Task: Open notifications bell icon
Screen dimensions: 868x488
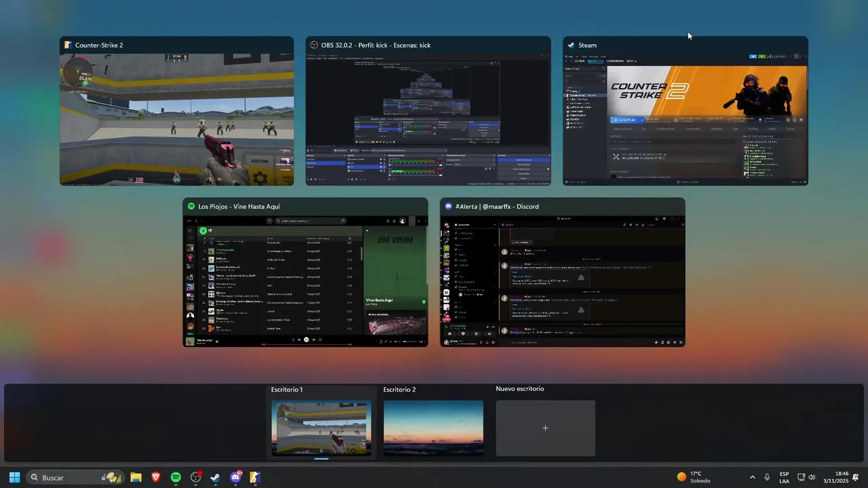Action: coord(856,477)
